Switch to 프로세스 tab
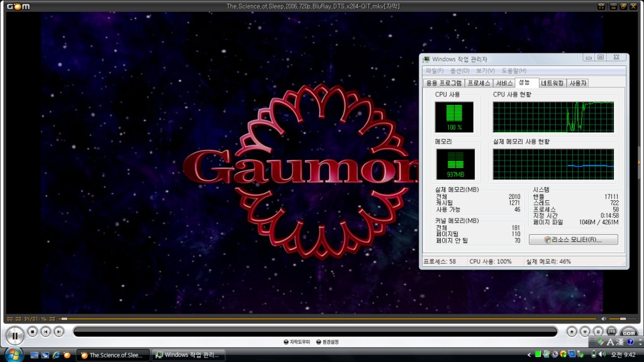The image size is (644, 362). click(479, 83)
